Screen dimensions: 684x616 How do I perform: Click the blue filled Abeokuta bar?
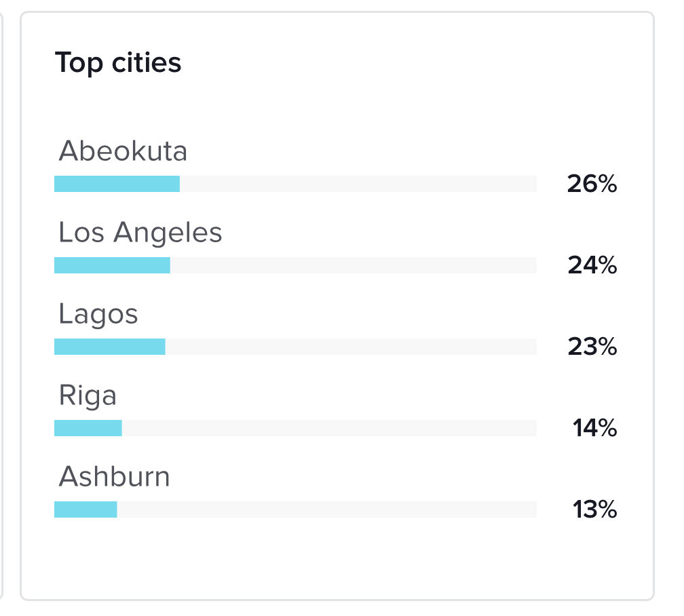click(117, 184)
